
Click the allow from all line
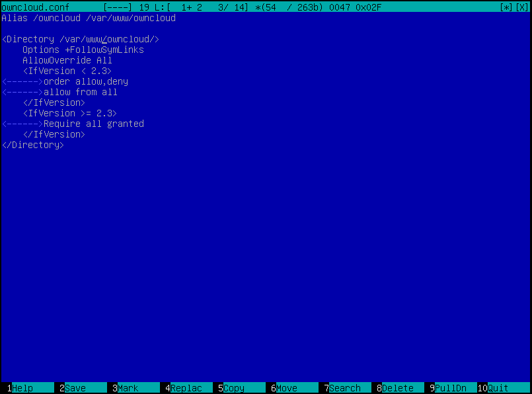click(x=81, y=92)
